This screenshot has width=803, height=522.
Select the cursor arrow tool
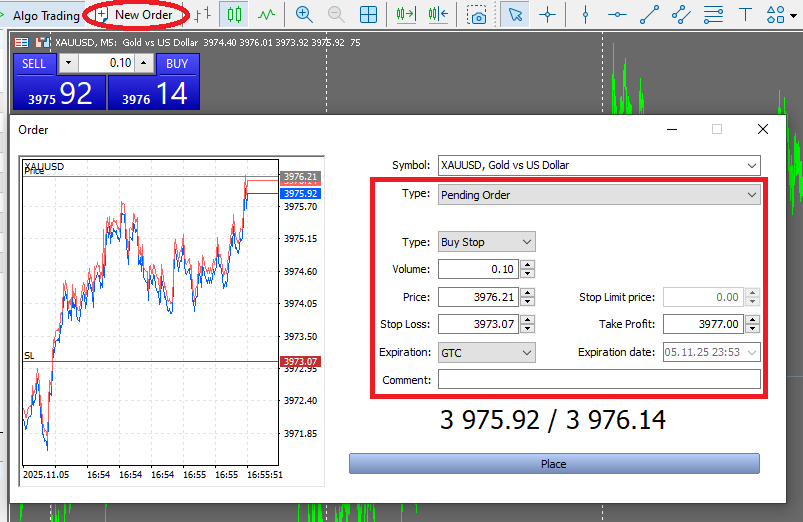[x=514, y=15]
